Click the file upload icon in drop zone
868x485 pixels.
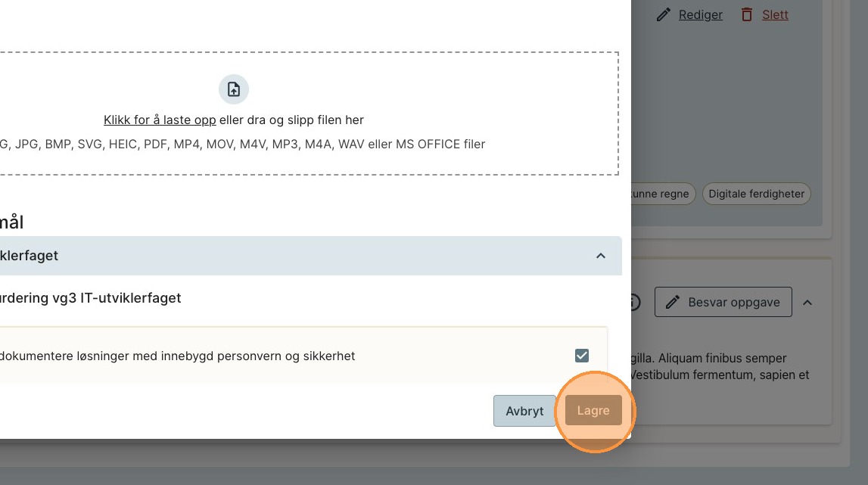click(234, 89)
